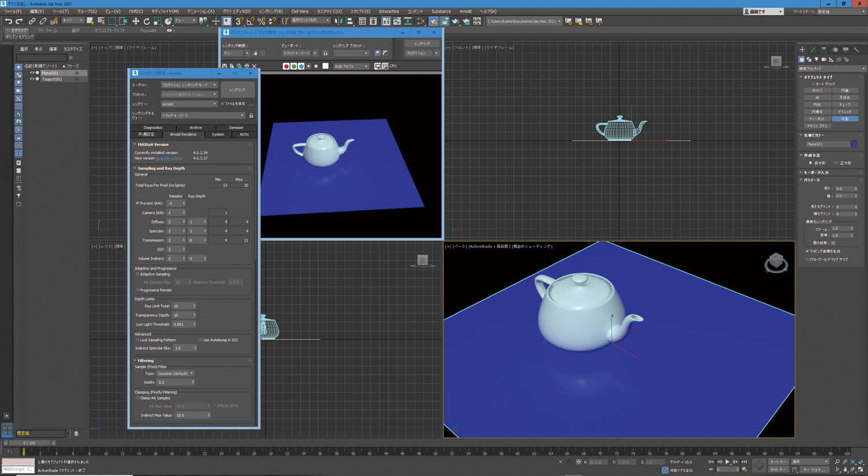Image resolution: width=868 pixels, height=476 pixels.
Task: Enable Use Autobump in SSS checkbox
Action: coord(201,340)
